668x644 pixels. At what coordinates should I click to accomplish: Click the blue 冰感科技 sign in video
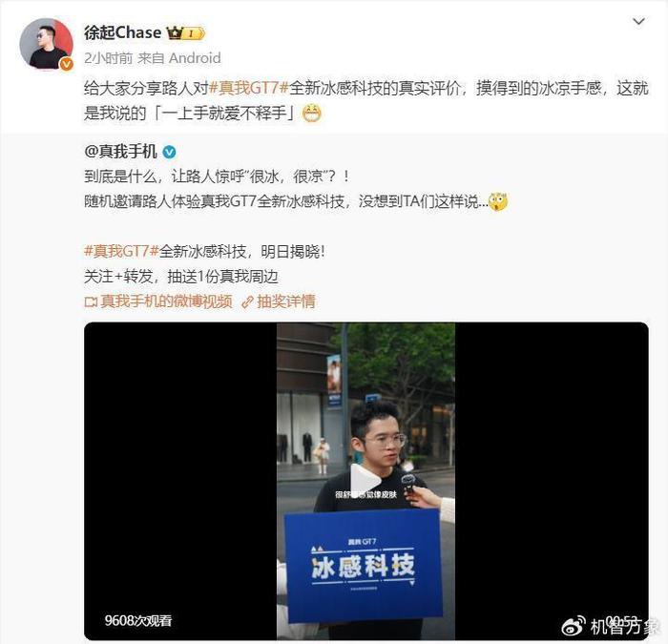tap(364, 566)
